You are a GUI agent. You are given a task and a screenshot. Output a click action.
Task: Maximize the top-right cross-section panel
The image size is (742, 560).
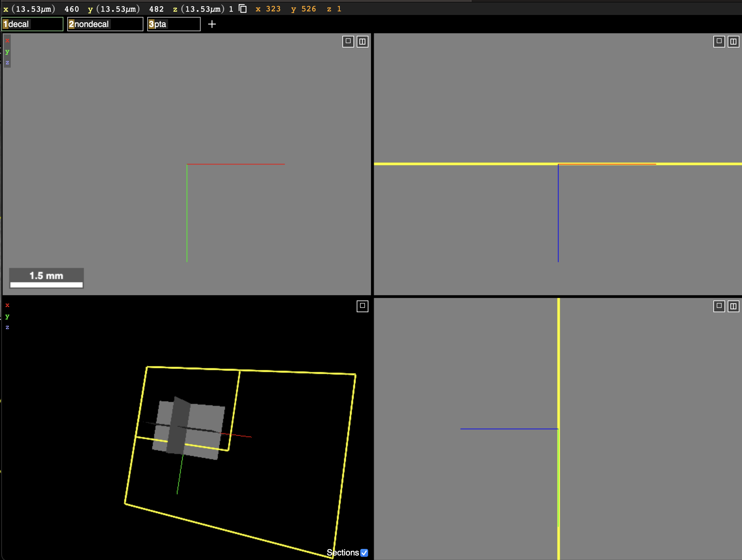719,42
